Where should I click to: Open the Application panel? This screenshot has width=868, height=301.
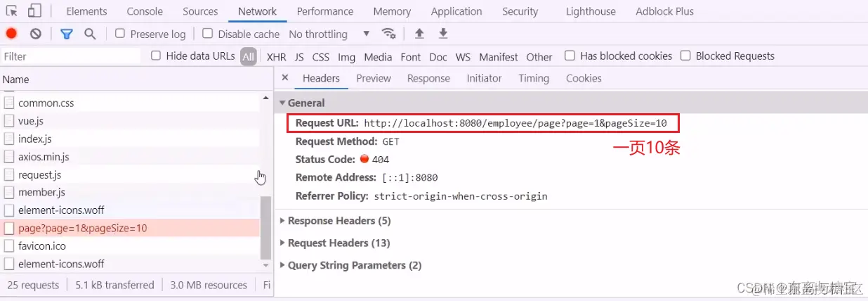pyautogui.click(x=456, y=11)
